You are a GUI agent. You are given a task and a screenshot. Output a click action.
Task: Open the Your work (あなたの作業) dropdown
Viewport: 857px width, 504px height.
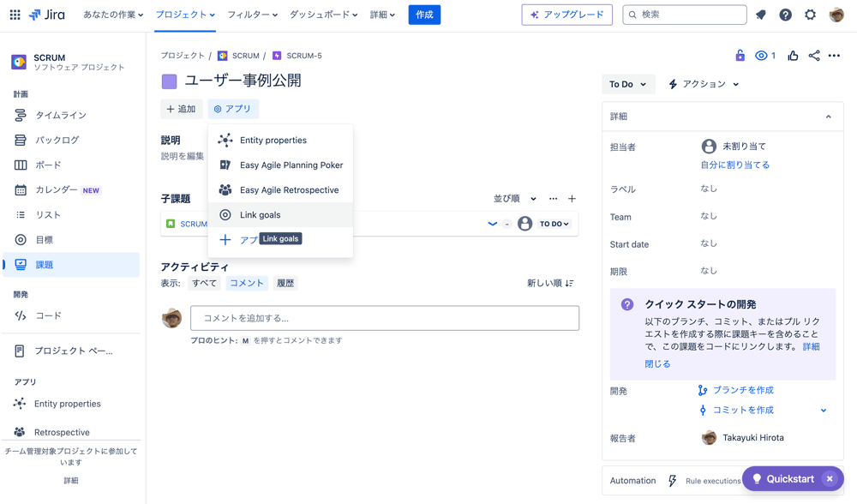coord(113,15)
